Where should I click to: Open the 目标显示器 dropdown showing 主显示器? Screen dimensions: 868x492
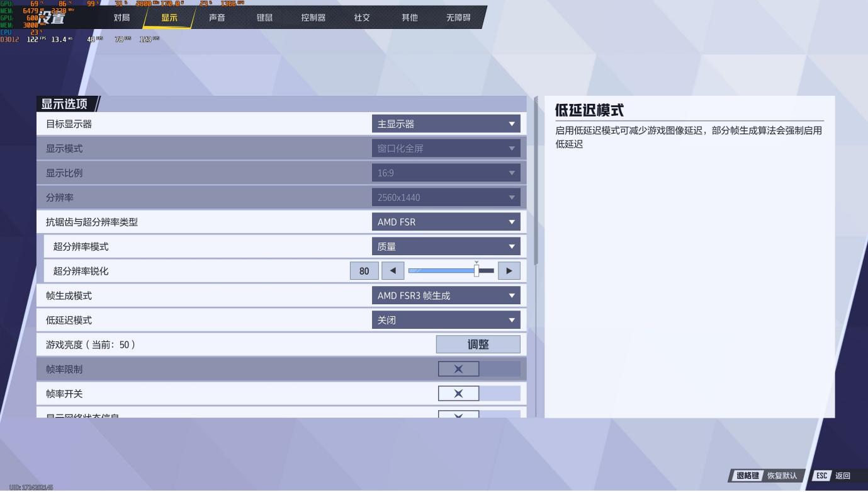[x=446, y=124]
